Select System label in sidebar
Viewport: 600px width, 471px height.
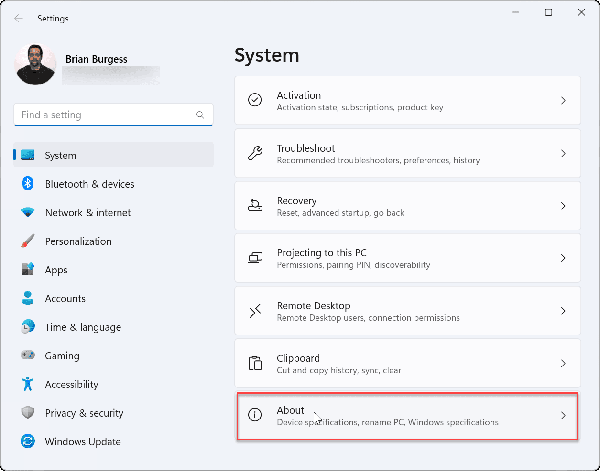[x=60, y=155]
